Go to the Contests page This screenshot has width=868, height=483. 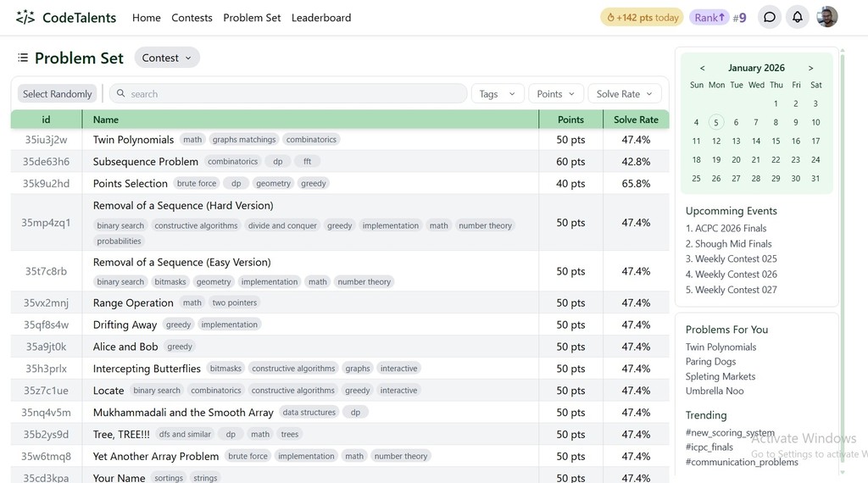coord(192,17)
